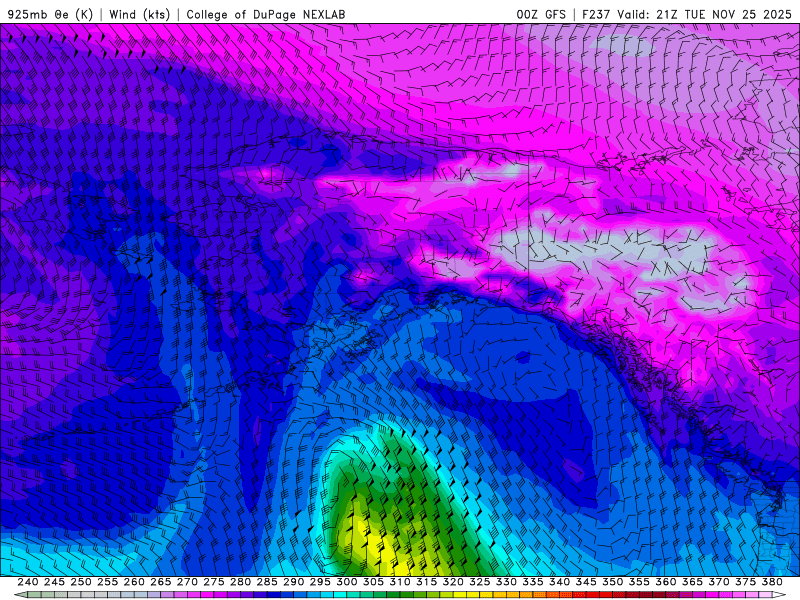Screen dimensions: 800x600
Task: Click the 325 legend value
Action: [480, 582]
